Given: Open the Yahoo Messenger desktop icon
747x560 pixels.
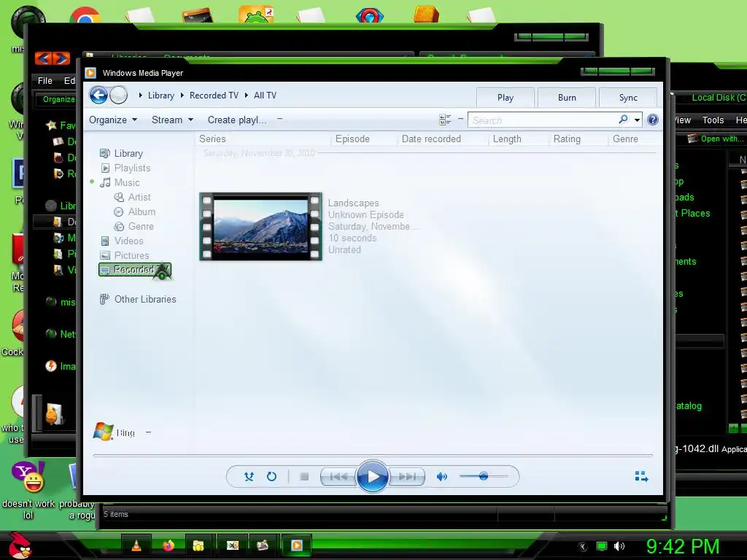Looking at the screenshot, I should [28, 477].
